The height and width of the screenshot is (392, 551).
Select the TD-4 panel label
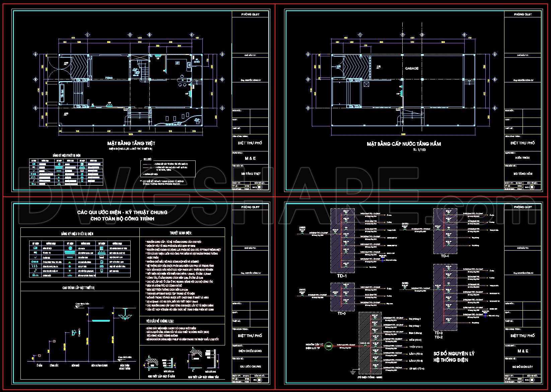click(x=444, y=256)
